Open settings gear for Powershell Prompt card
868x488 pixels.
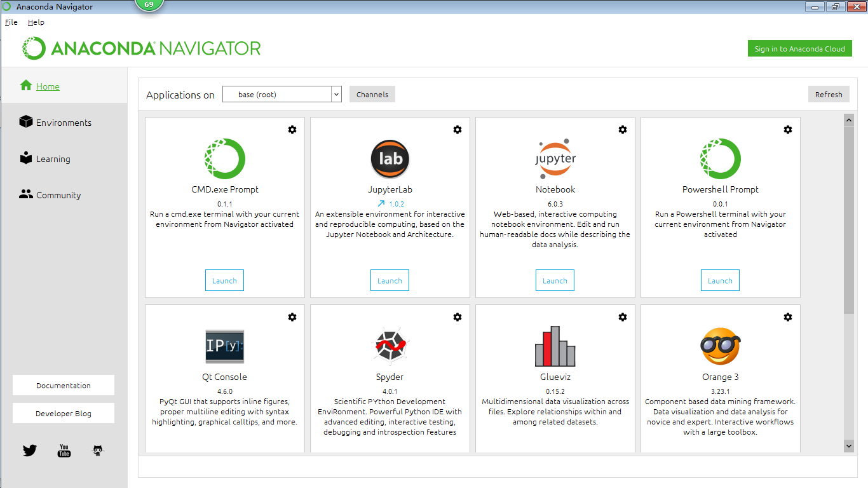[788, 130]
